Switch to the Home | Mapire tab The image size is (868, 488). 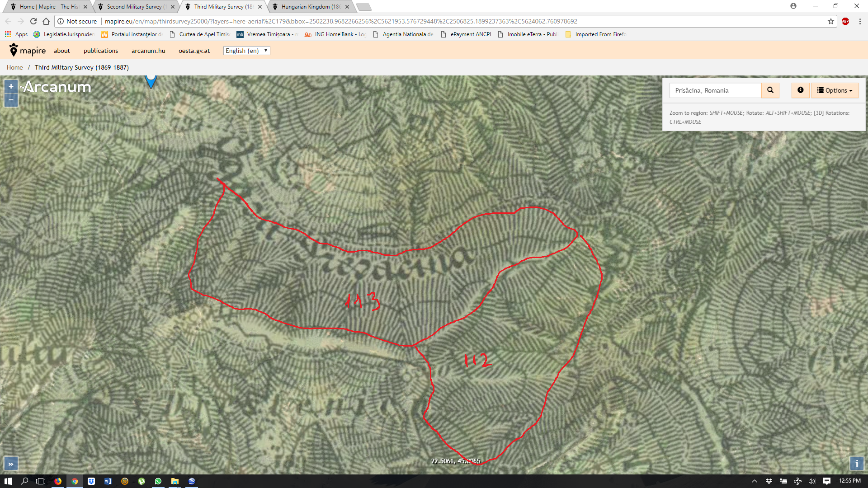pyautogui.click(x=49, y=7)
